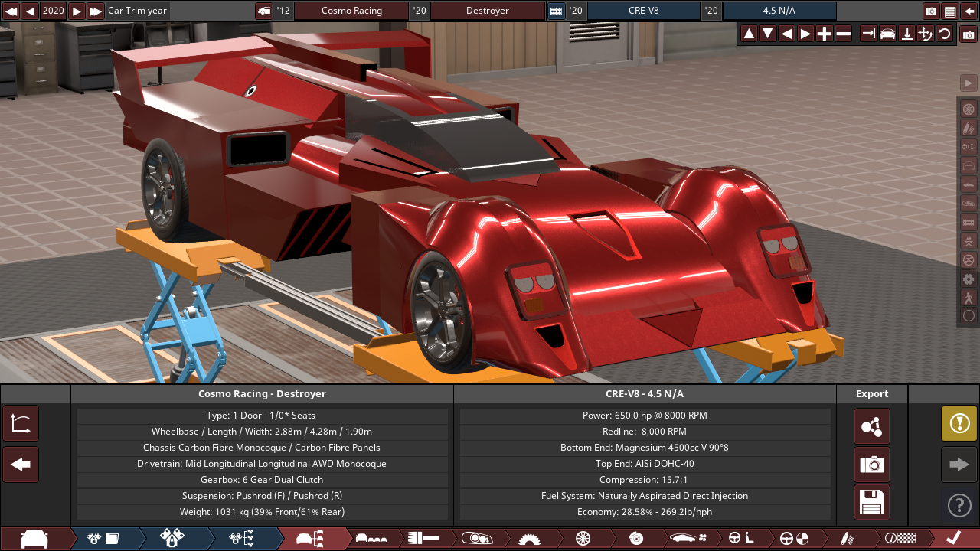This screenshot has width=980, height=551.
Task: Click the downward arrow-to-ground view icon
Action: (906, 34)
